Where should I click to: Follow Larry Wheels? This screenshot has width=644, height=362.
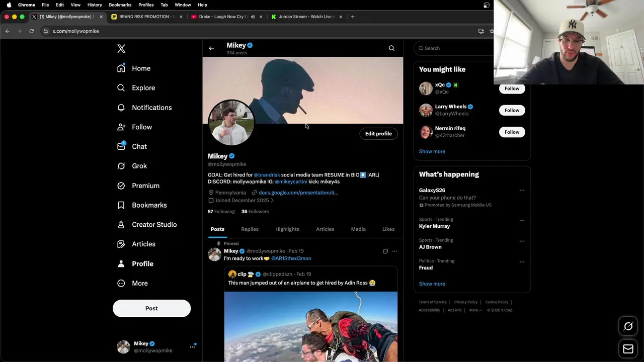[512, 110]
